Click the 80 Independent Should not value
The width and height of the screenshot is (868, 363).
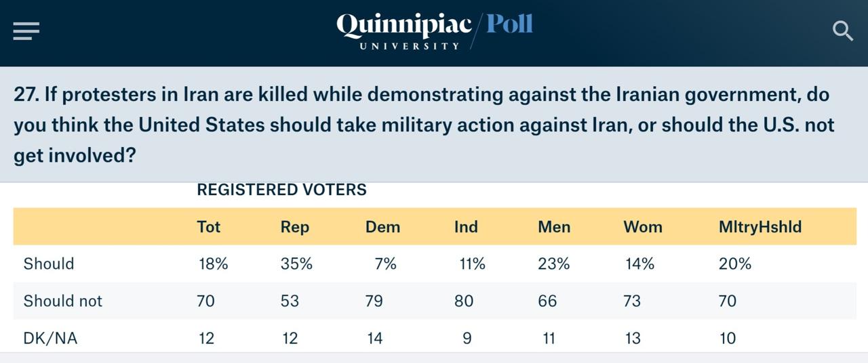point(464,301)
